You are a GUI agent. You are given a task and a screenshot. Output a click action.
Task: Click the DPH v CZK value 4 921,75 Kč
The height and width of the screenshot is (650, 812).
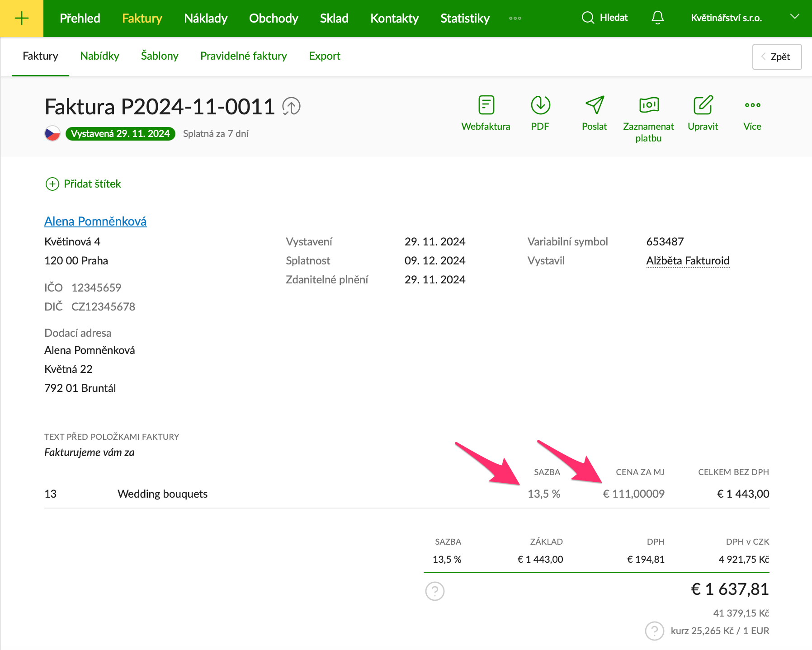(x=744, y=560)
